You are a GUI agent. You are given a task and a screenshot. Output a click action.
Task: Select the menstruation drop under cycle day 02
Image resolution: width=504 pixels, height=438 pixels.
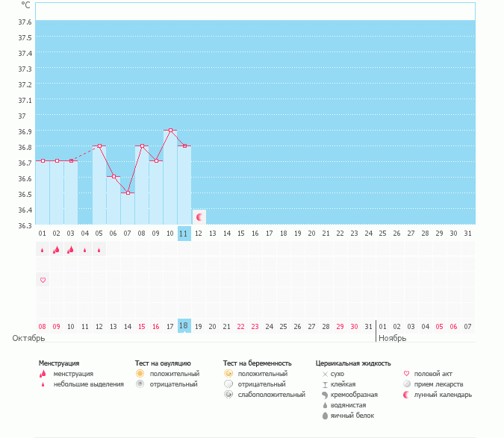(x=56, y=250)
